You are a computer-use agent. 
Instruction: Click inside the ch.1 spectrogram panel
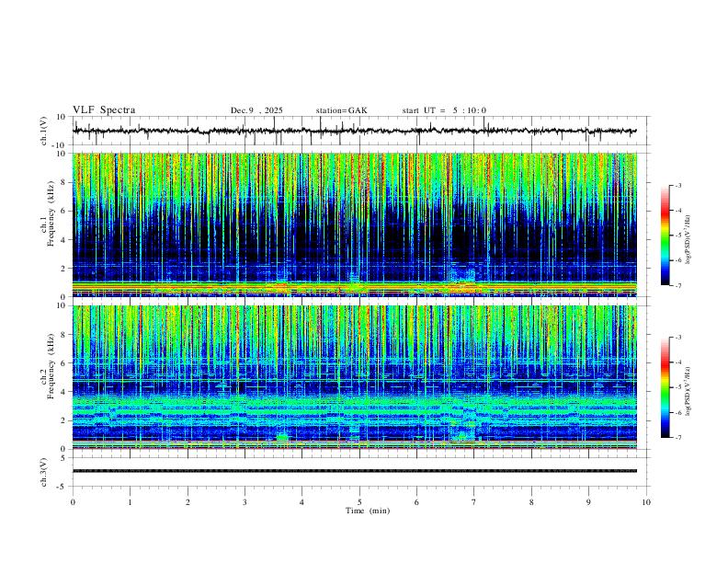click(x=354, y=224)
